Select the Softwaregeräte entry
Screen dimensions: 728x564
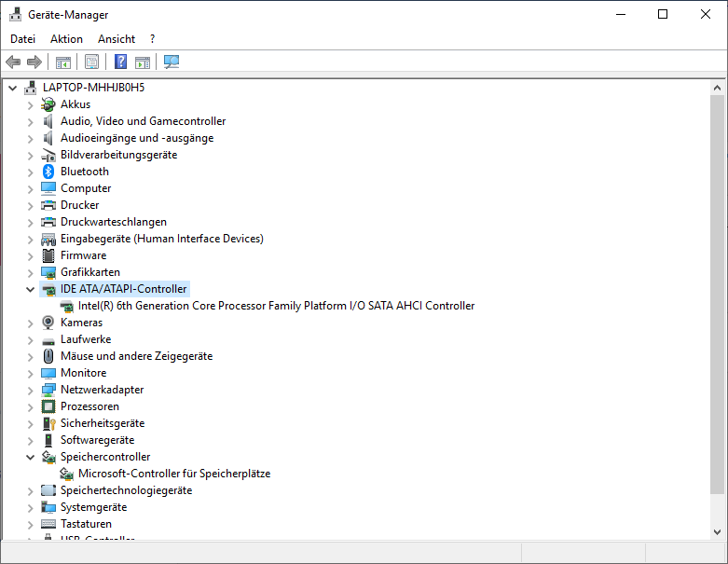pyautogui.click(x=97, y=440)
